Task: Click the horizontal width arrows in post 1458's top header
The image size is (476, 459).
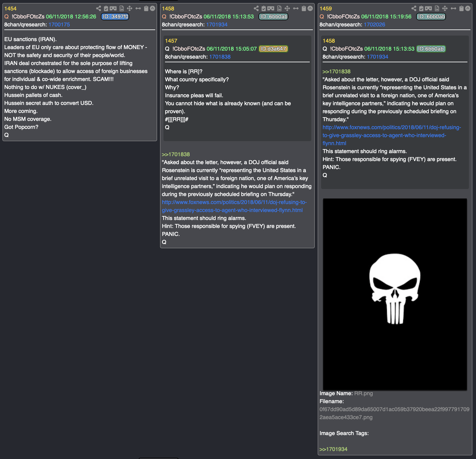Action: tap(296, 9)
